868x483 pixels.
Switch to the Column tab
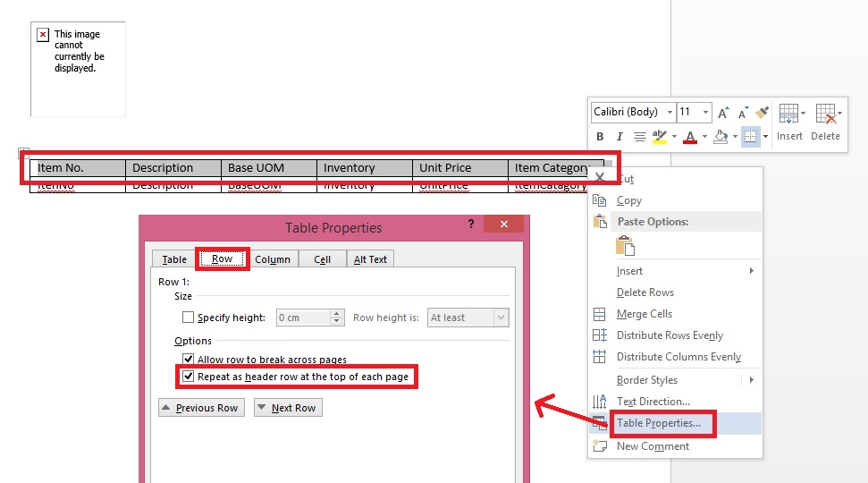pos(273,259)
